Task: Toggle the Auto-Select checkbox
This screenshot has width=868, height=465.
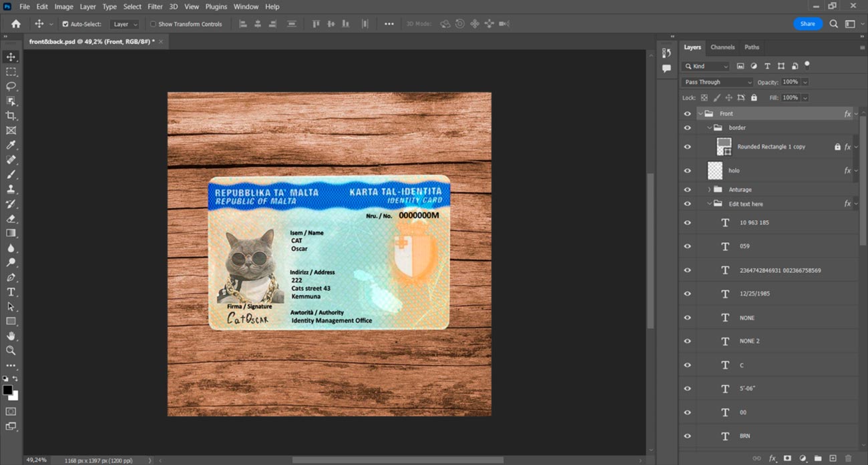Action: 65,24
